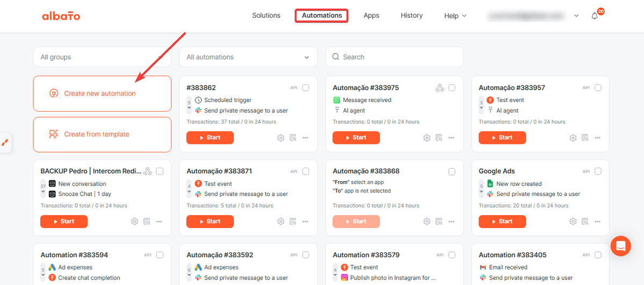
Task: Select checkbox on Automation #383405
Action: pos(598,255)
